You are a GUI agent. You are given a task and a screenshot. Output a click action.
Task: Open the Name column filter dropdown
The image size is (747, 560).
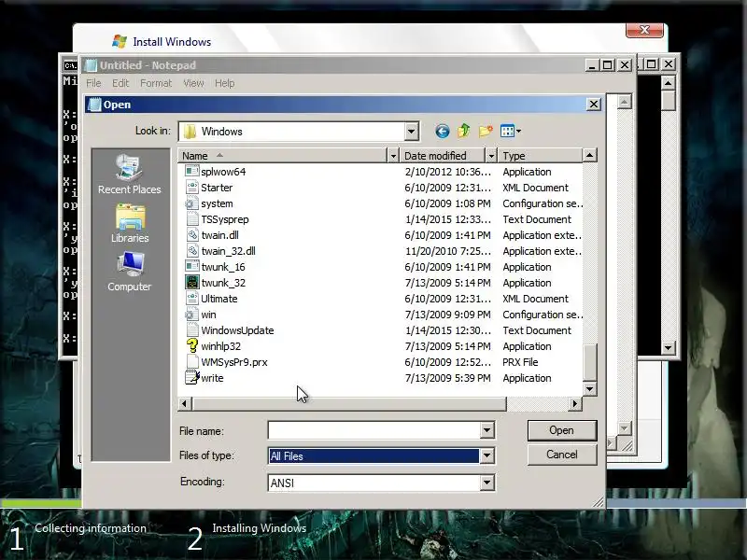(x=393, y=156)
